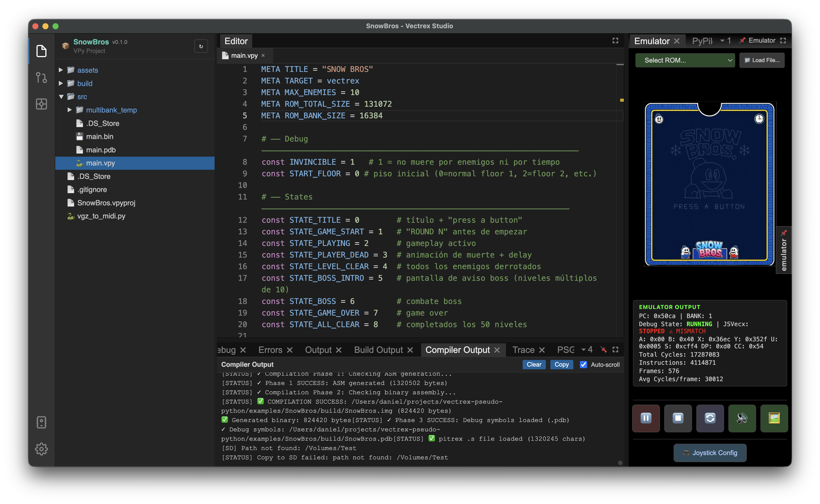
Task: Toggle the overlay image button
Action: pyautogui.click(x=774, y=418)
